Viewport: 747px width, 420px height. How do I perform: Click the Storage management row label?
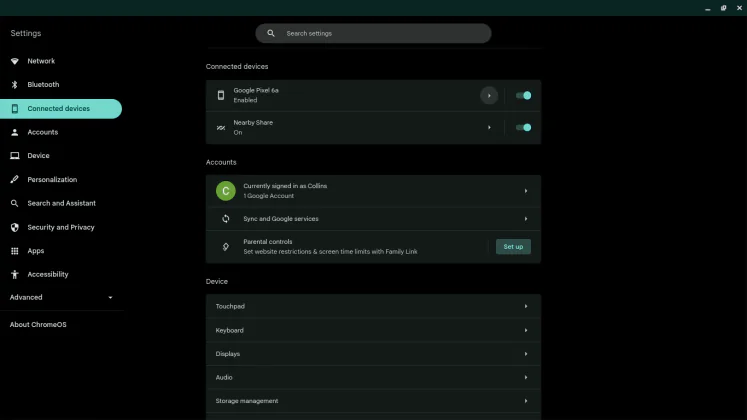click(247, 401)
